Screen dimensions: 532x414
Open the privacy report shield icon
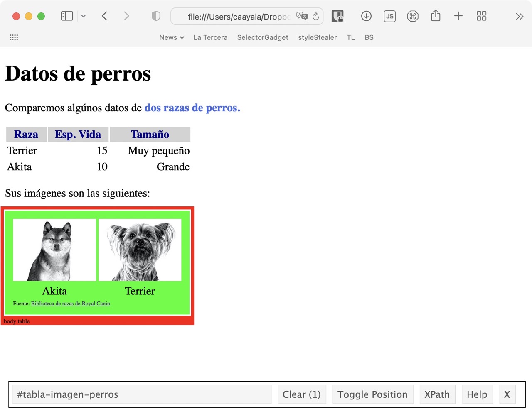click(x=156, y=16)
